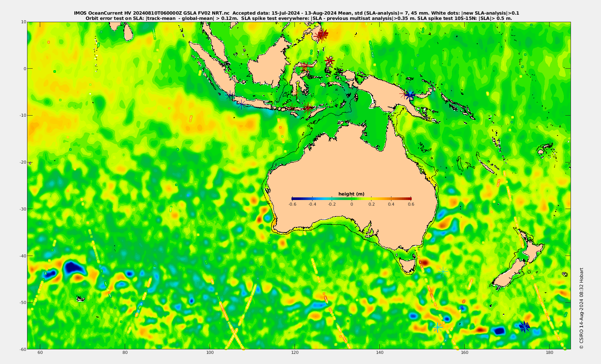Click the 0.6 colorbar tick label

tap(411, 204)
